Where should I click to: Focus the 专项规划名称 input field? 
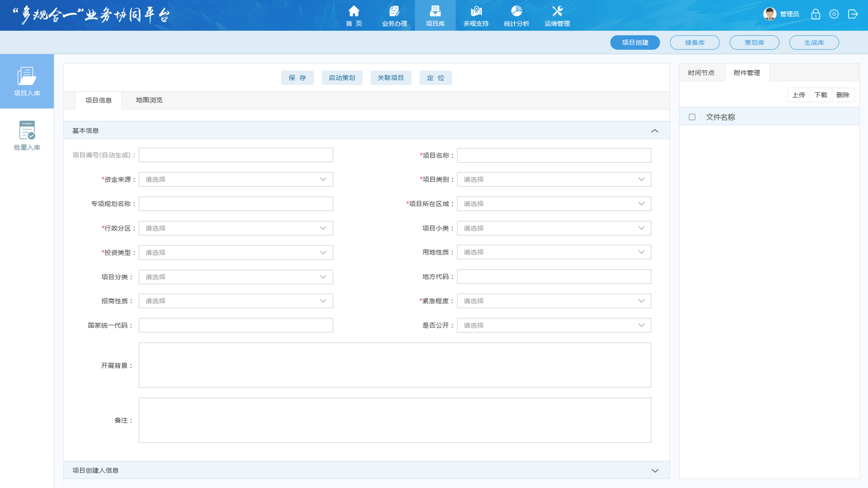pyautogui.click(x=236, y=204)
